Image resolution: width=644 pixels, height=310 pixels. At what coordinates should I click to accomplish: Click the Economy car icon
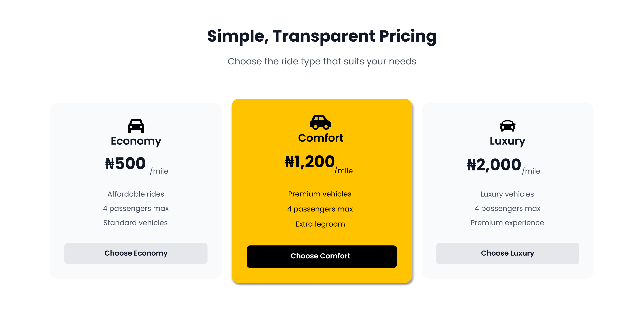point(136,126)
